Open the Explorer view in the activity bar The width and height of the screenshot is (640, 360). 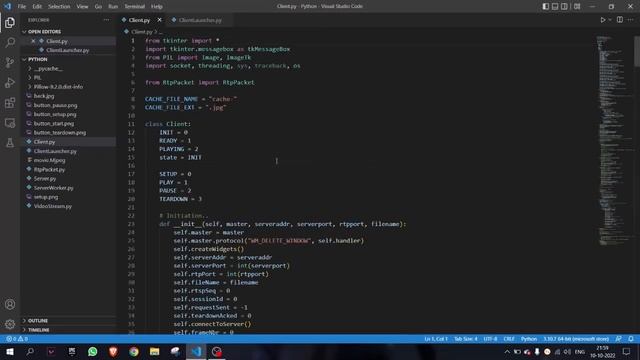(10, 22)
